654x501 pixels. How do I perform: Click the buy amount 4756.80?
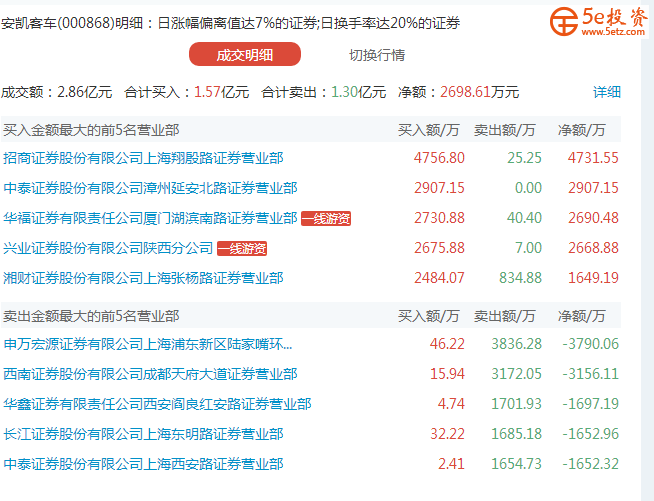click(439, 158)
